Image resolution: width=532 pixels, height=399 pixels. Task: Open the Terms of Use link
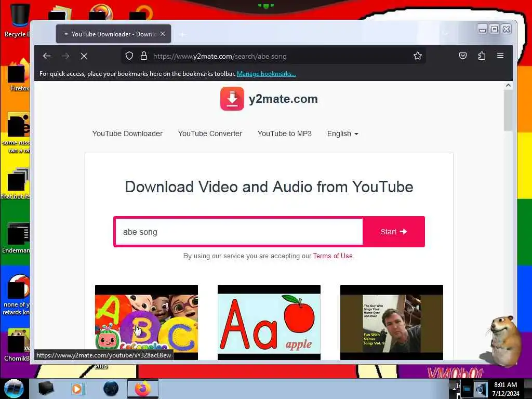coord(333,256)
